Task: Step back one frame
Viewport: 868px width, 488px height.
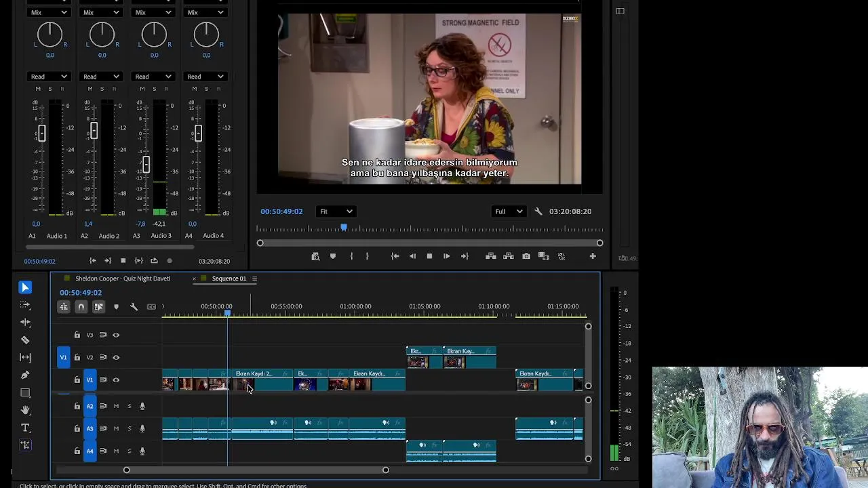Action: [412, 256]
